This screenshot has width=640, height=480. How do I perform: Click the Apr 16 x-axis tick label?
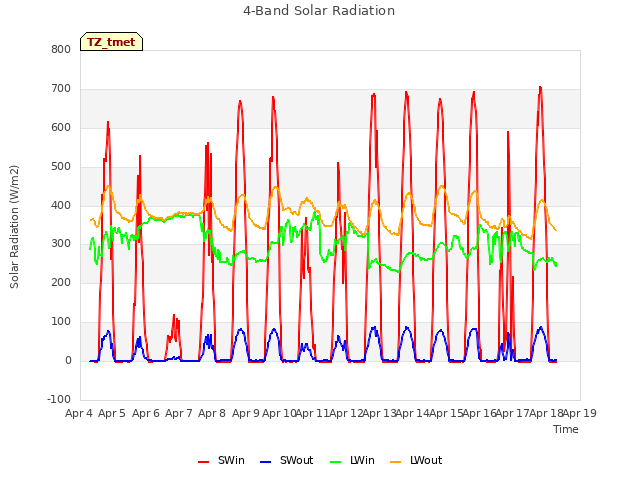pyautogui.click(x=480, y=413)
